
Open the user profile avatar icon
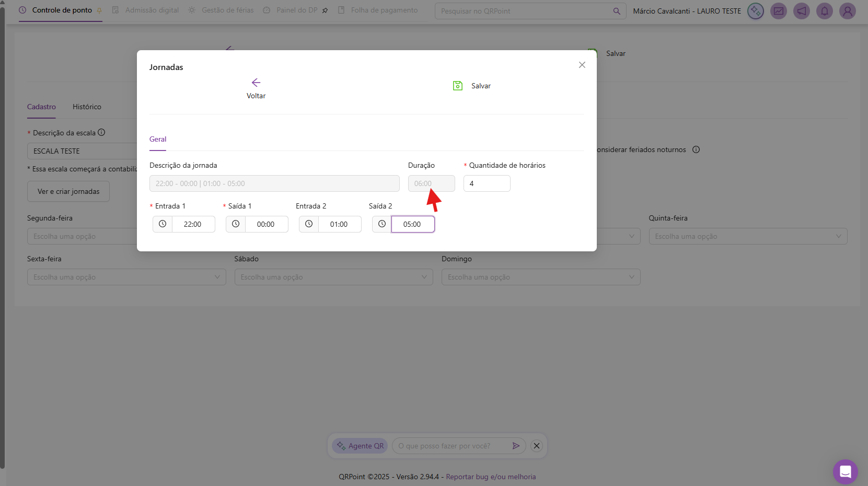coord(847,11)
